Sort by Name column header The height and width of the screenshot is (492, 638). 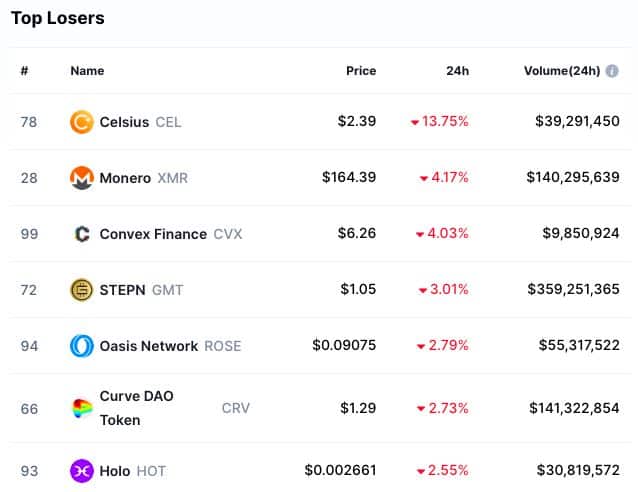[87, 71]
